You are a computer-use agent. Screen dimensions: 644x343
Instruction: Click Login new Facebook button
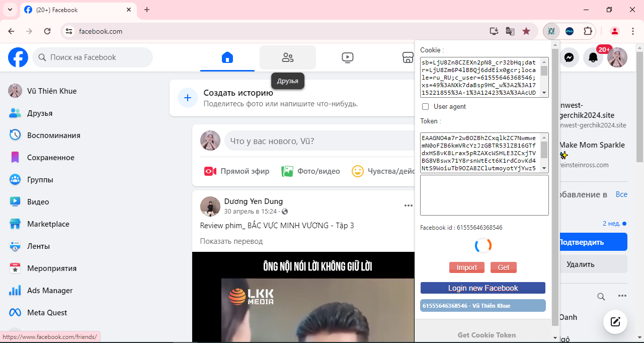[482, 288]
